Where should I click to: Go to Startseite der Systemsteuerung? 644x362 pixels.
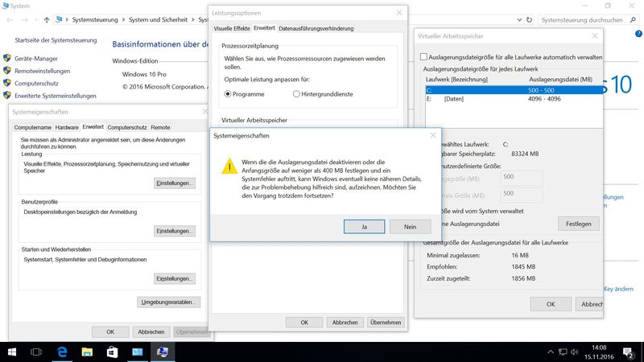tap(56, 40)
